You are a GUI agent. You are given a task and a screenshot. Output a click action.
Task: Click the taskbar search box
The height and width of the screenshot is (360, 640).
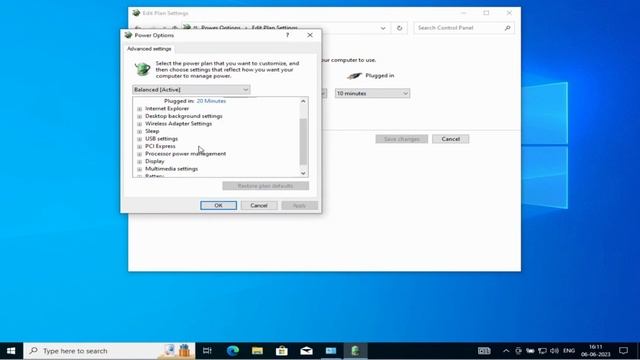(x=109, y=351)
